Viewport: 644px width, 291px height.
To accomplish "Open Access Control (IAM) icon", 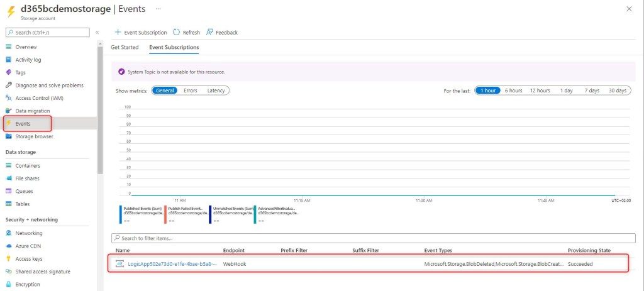I will point(9,98).
